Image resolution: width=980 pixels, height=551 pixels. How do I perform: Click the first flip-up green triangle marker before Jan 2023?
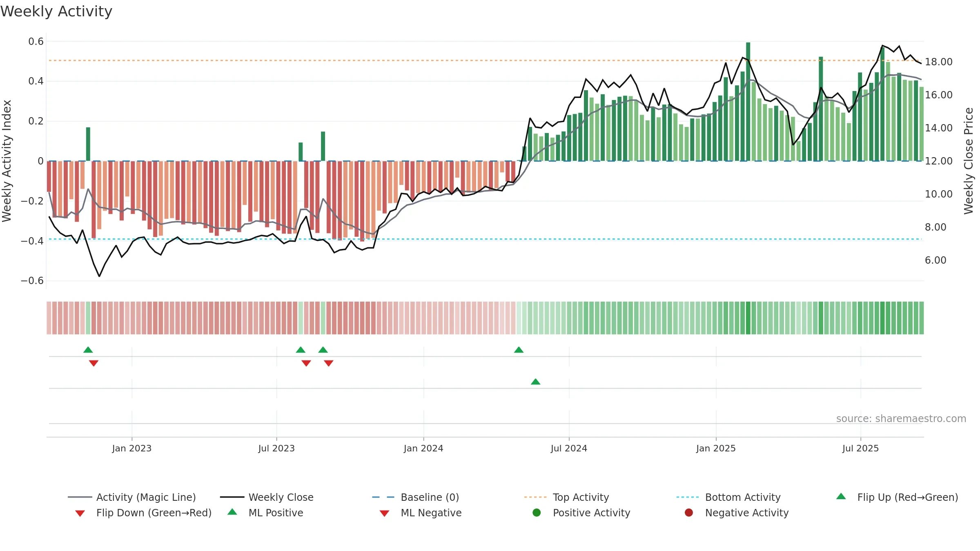point(88,350)
